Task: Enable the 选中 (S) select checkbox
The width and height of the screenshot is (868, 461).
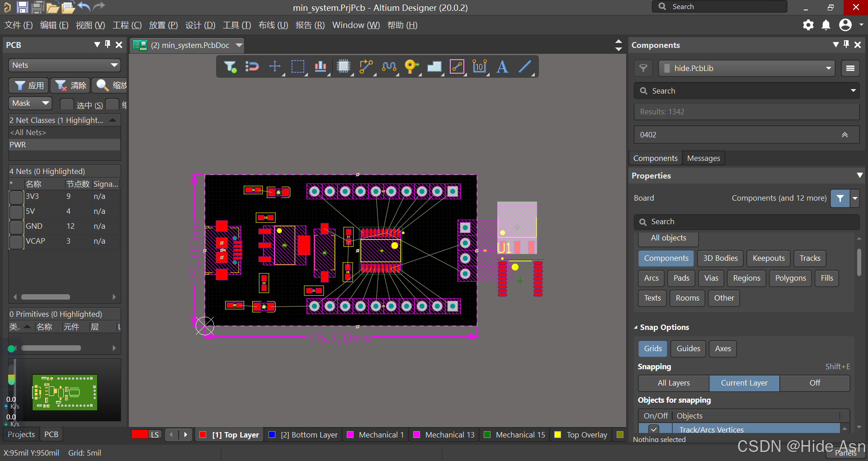Action: (x=67, y=104)
